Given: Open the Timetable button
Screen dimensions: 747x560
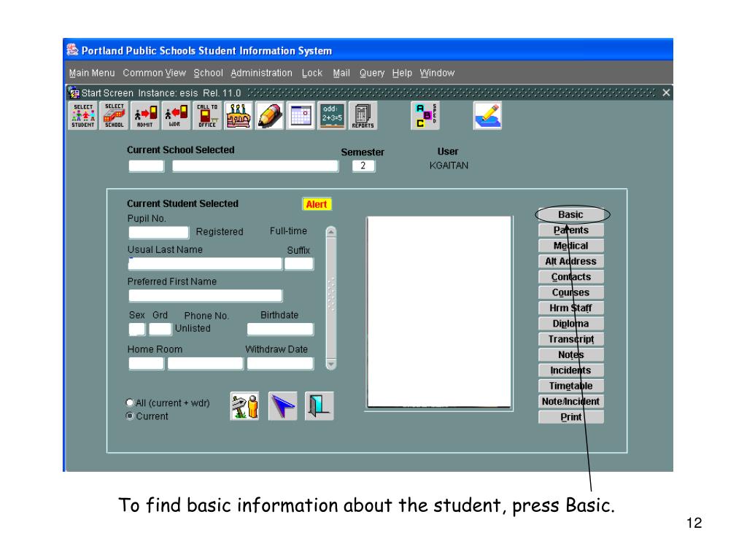Looking at the screenshot, I should [x=570, y=386].
